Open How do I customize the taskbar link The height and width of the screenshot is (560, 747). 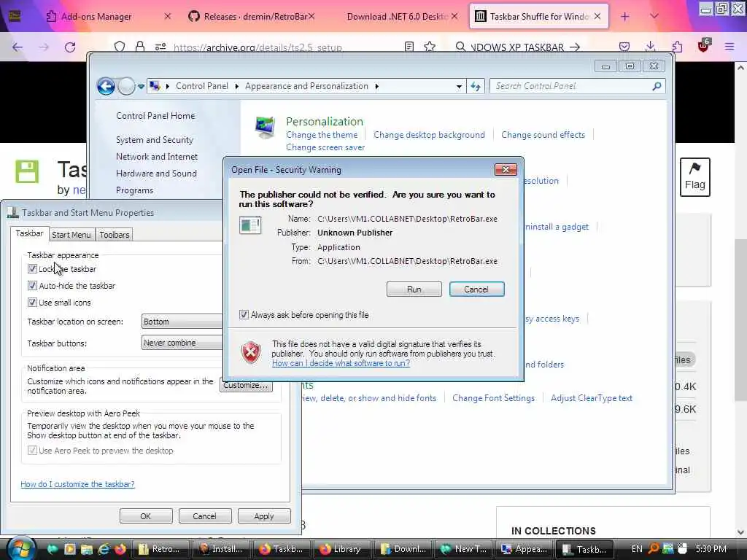pyautogui.click(x=77, y=484)
